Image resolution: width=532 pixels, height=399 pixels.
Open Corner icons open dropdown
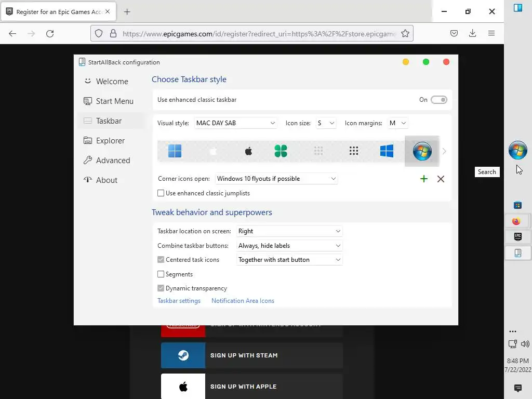click(276, 179)
